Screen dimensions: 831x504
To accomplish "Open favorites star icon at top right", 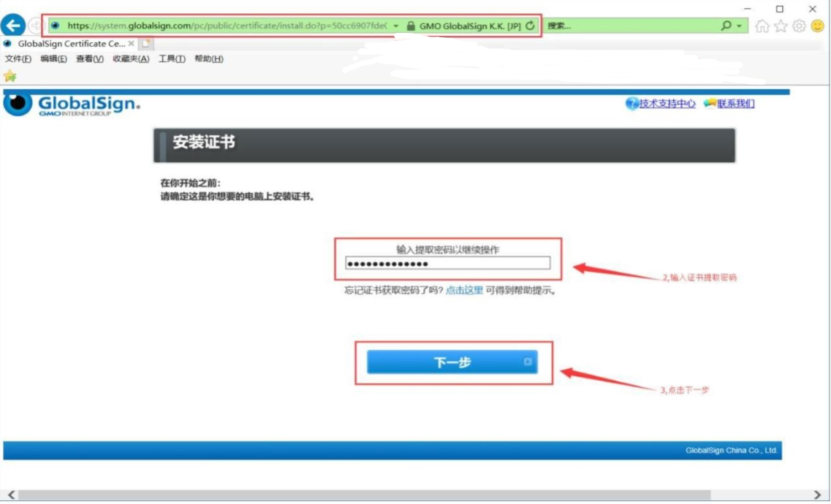I will (x=781, y=26).
